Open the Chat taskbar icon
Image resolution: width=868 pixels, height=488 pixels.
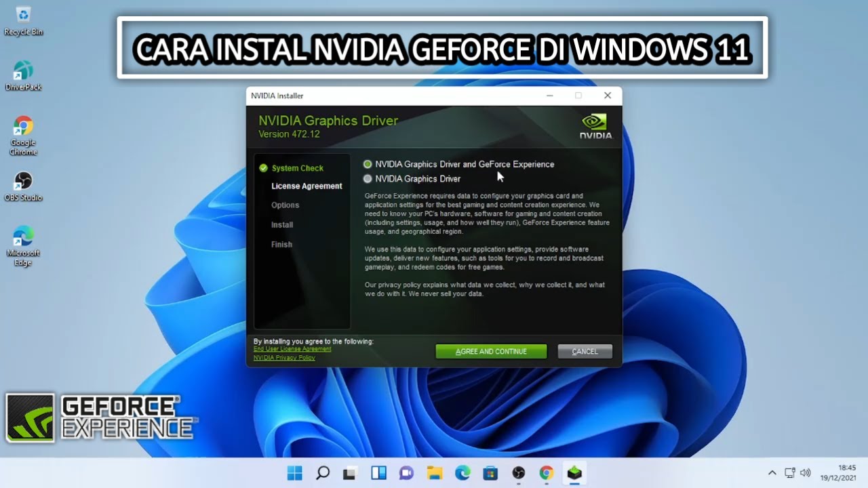(406, 473)
